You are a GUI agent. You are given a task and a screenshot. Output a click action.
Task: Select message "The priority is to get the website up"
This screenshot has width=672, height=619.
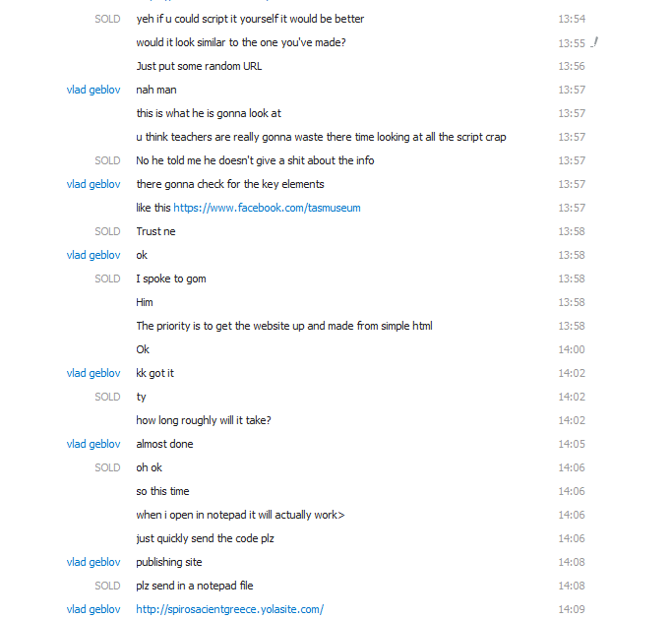284,326
